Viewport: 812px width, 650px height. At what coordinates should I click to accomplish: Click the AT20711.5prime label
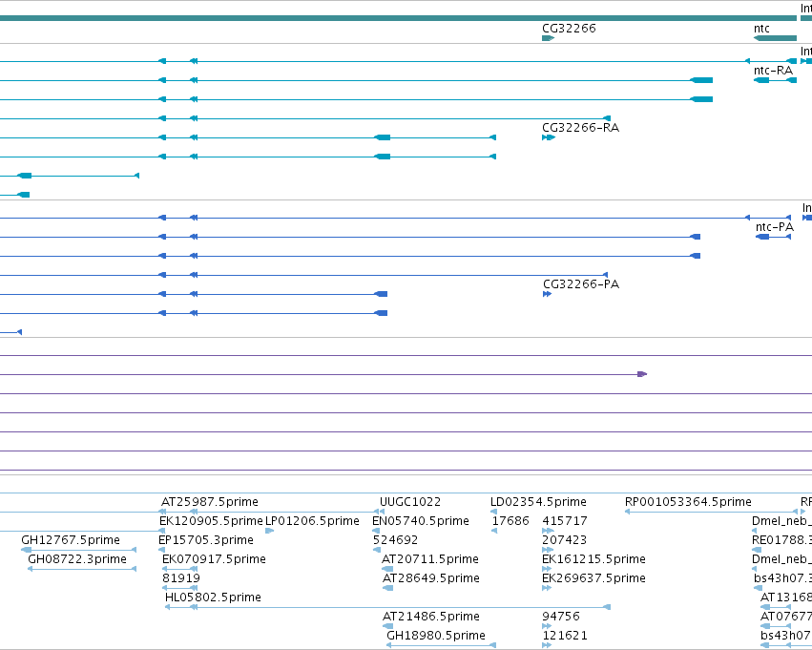[x=430, y=559]
